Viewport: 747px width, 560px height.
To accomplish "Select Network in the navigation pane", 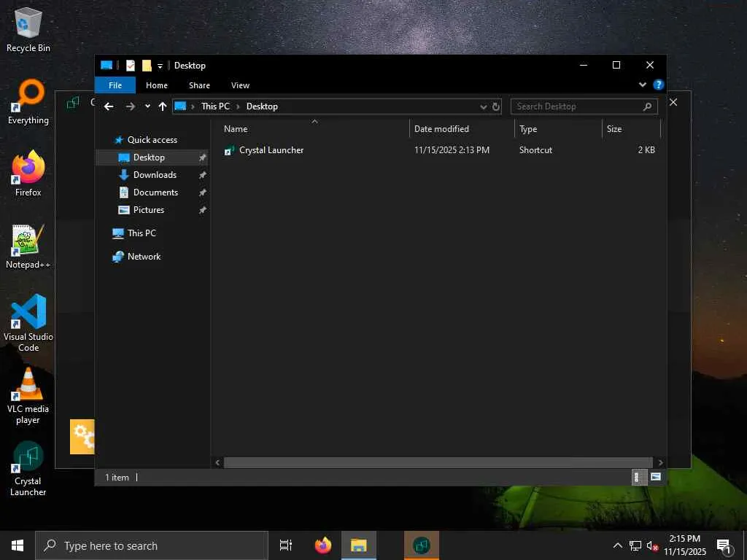I will [x=144, y=256].
